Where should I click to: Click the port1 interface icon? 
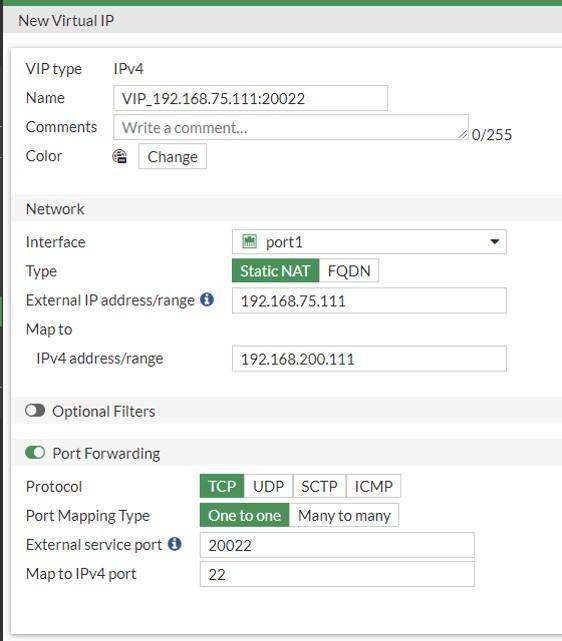(249, 242)
